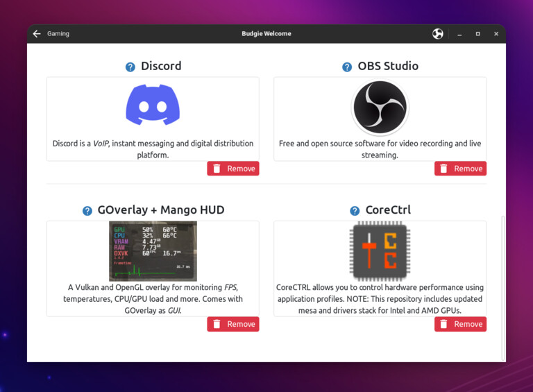The width and height of the screenshot is (533, 392).
Task: Click the Budgie Welcome window title
Action: click(x=266, y=33)
